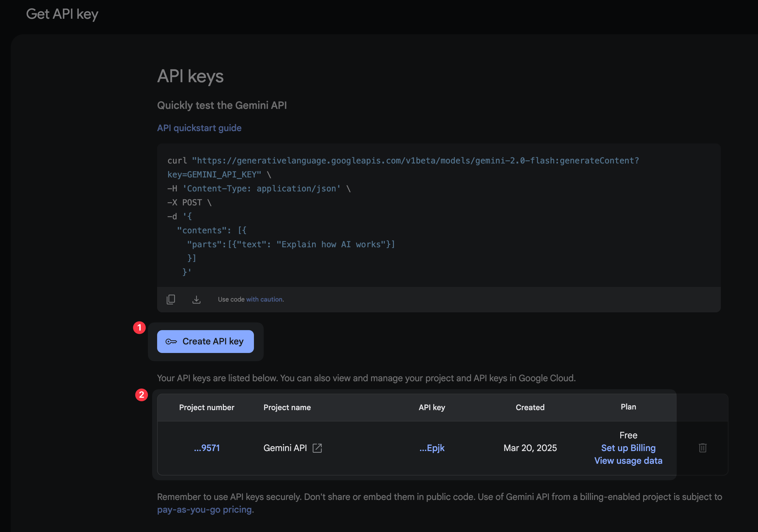Click the '"contents": [{' code line
Viewport: 758px width, 532px height.
pyautogui.click(x=212, y=230)
